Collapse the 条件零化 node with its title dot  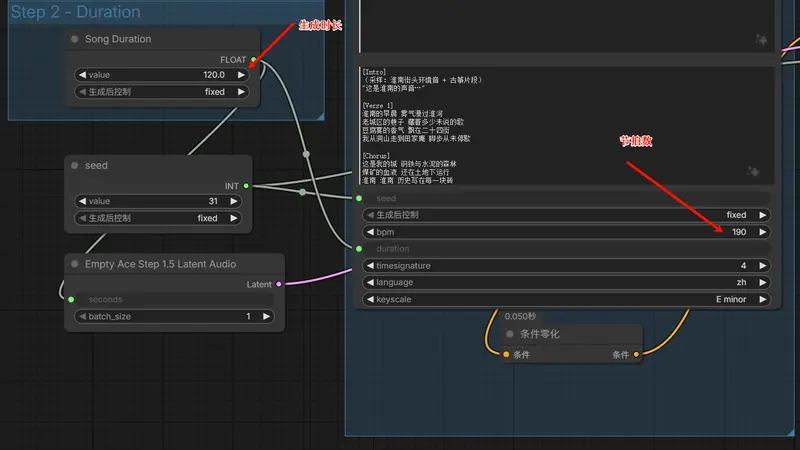pos(509,334)
